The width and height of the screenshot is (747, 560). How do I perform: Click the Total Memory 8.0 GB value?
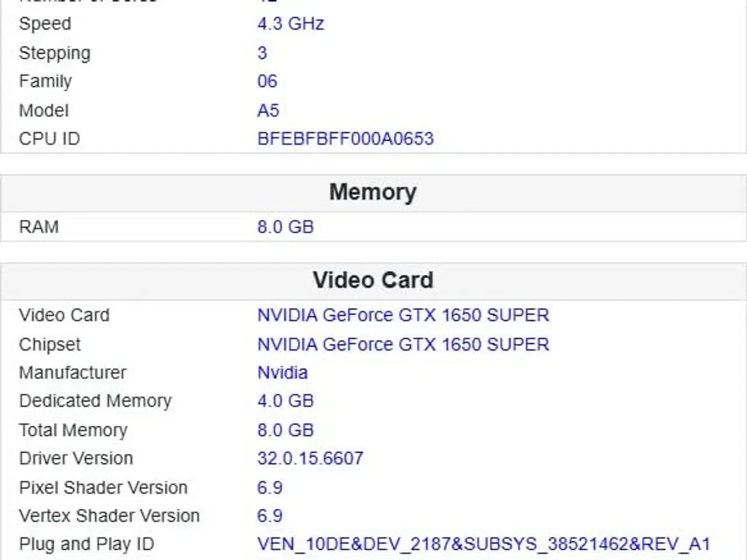(285, 430)
